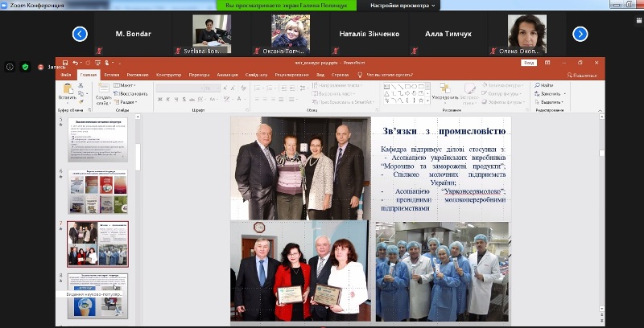
Task: Open the ribbon display options icon
Action: [547, 63]
